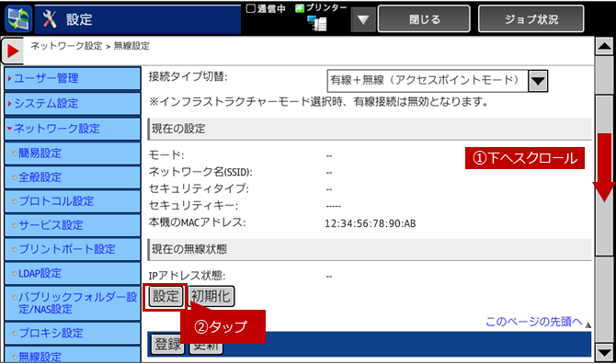This screenshot has width=616, height=364.
Task: Click ネットワーク設定 in breadcrumb
Action: (66, 46)
